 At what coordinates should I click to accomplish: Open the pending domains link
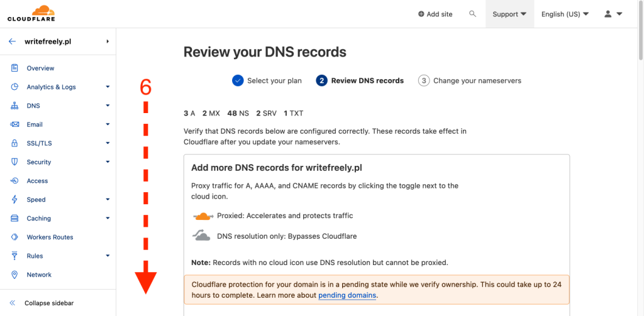pos(347,295)
